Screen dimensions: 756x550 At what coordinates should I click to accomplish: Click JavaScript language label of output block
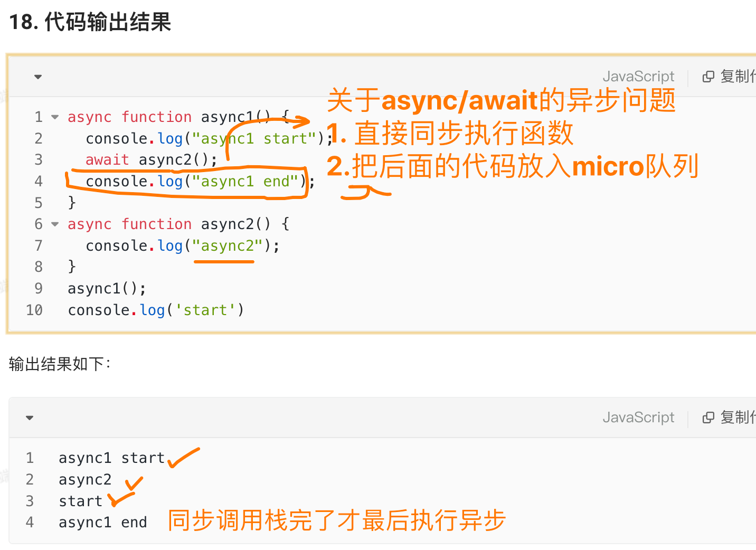[638, 418]
